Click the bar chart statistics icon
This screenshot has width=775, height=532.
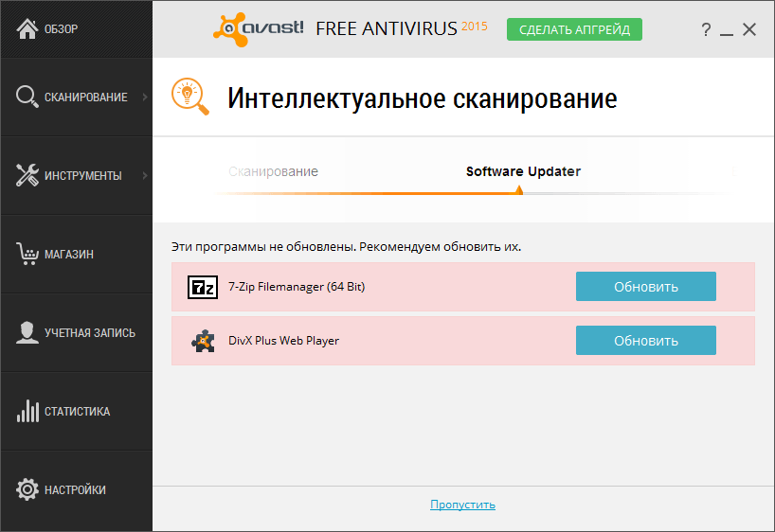coord(27,411)
